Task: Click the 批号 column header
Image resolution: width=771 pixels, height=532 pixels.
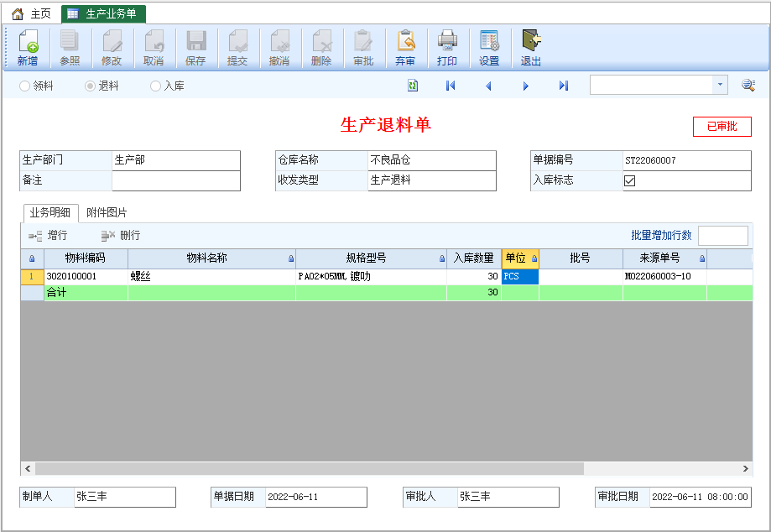Action: [x=581, y=258]
